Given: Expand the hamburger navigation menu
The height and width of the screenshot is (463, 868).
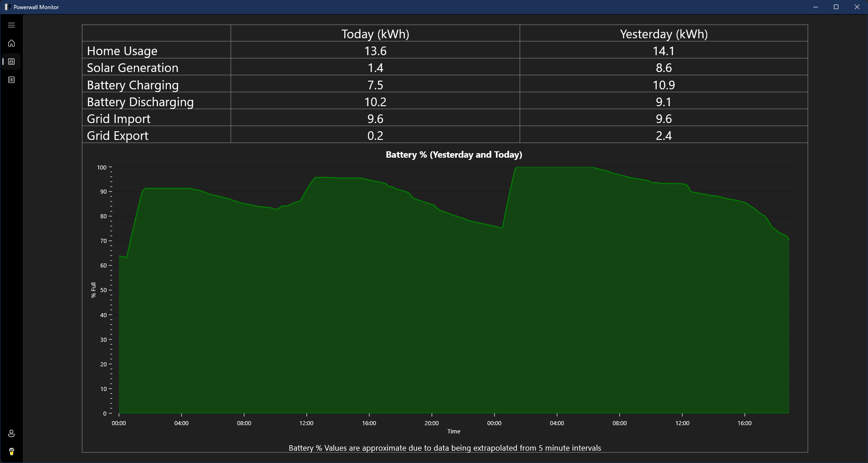Looking at the screenshot, I should click(x=11, y=25).
